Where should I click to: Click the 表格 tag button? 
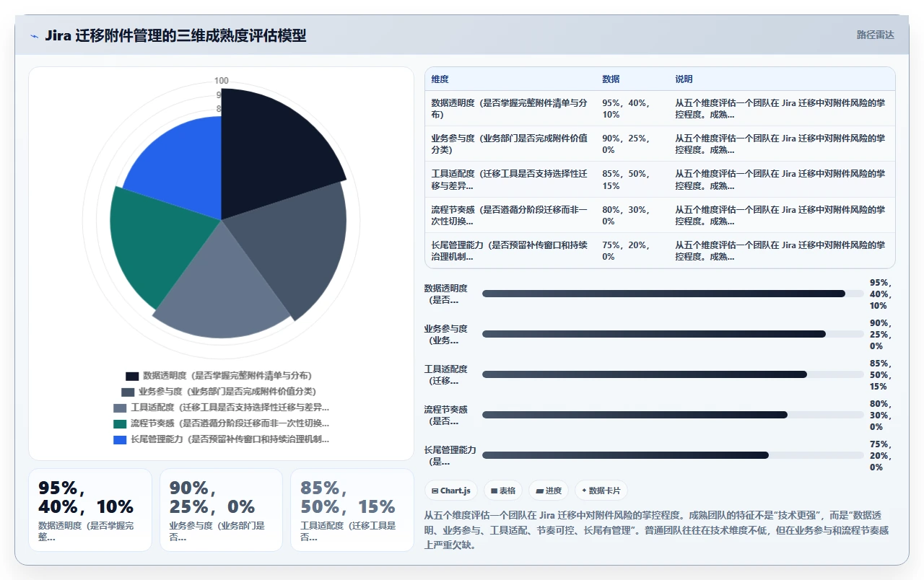pyautogui.click(x=502, y=491)
